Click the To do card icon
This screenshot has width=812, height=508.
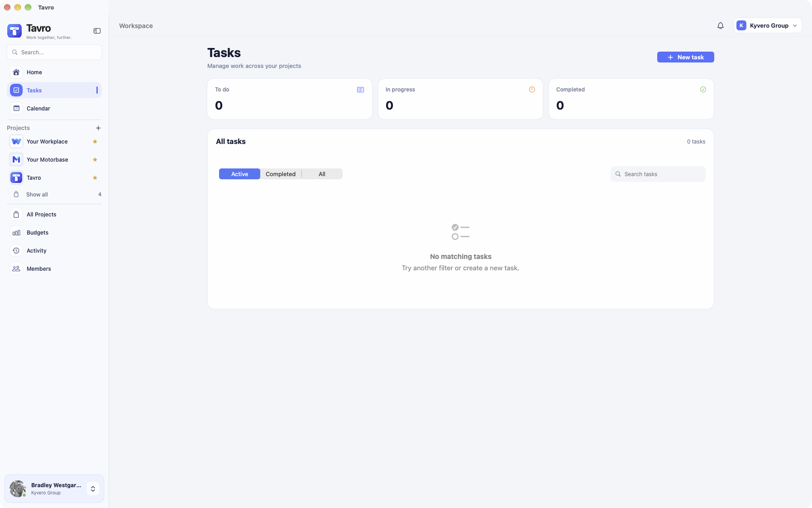pyautogui.click(x=360, y=90)
